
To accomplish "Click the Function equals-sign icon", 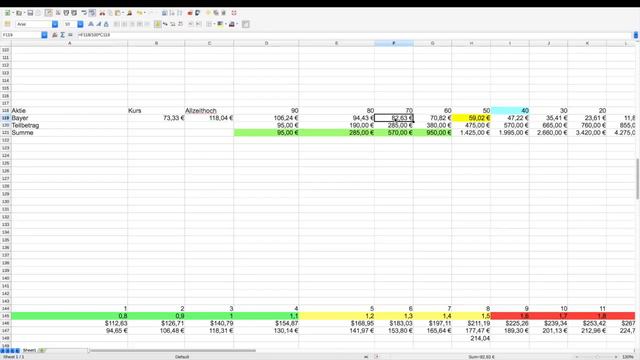I will click(x=70, y=35).
